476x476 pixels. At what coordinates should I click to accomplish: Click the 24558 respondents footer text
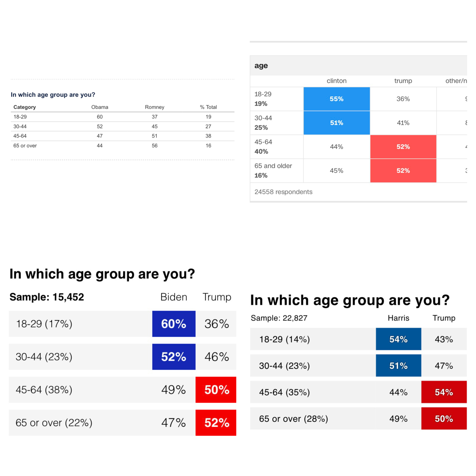tap(283, 192)
